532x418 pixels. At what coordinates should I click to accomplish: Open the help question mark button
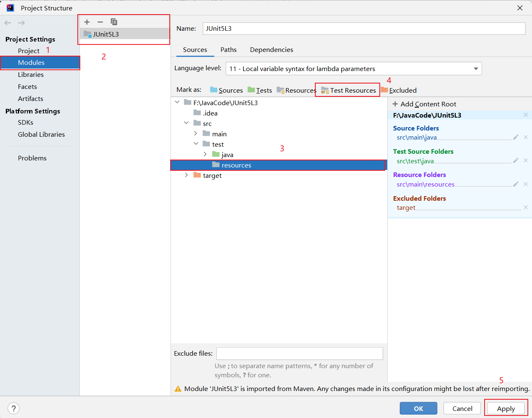[x=13, y=408]
